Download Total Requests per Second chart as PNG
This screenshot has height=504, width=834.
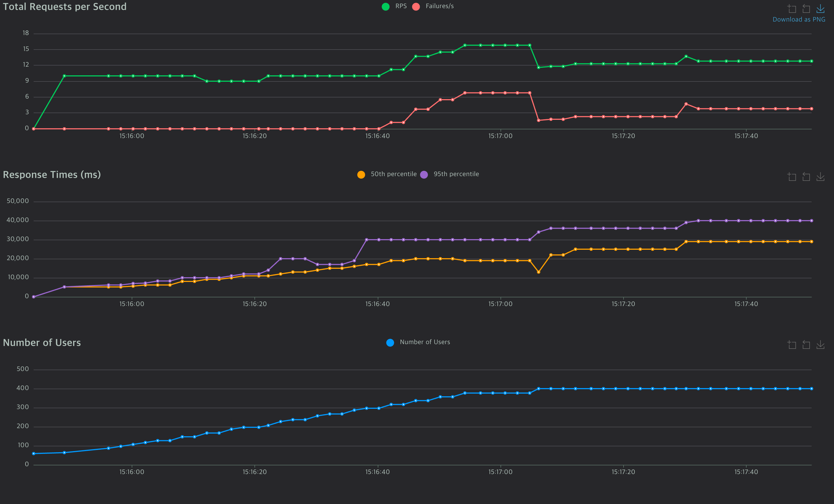coord(821,8)
